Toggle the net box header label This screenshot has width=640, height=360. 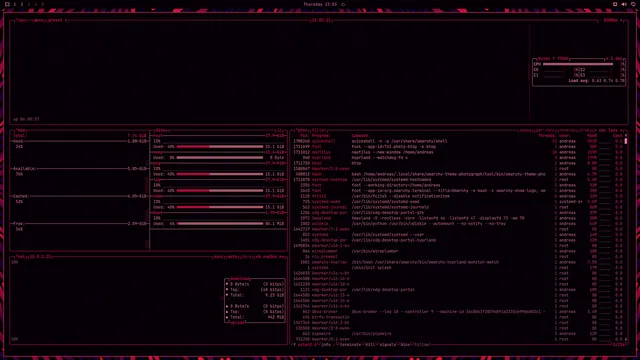click(20, 257)
